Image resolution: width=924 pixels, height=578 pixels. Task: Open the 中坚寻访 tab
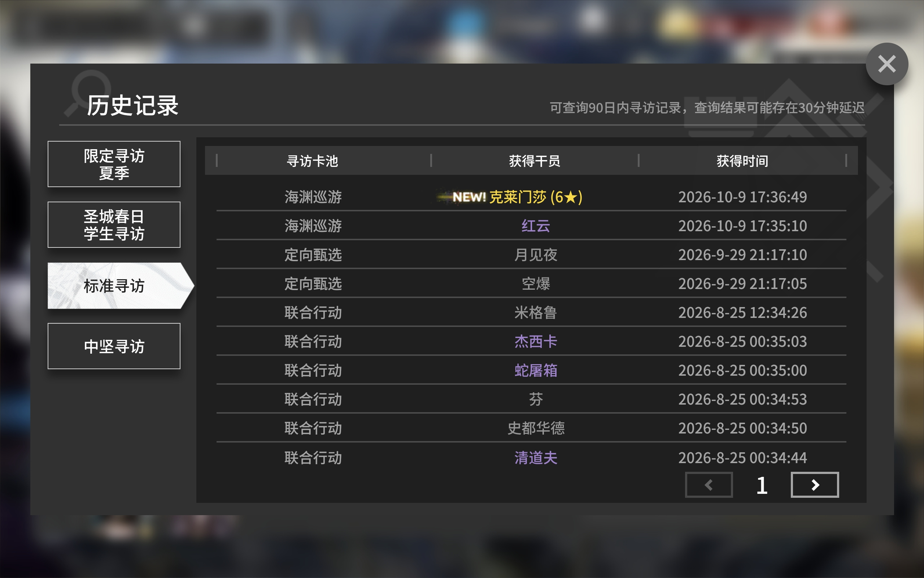(x=114, y=346)
